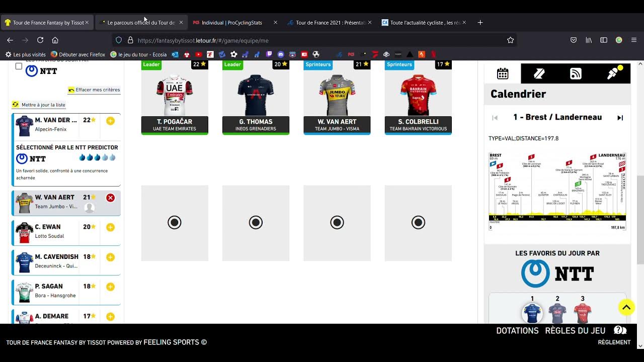Open RÈGLEMENT link
The width and height of the screenshot is (644, 362).
tap(614, 342)
